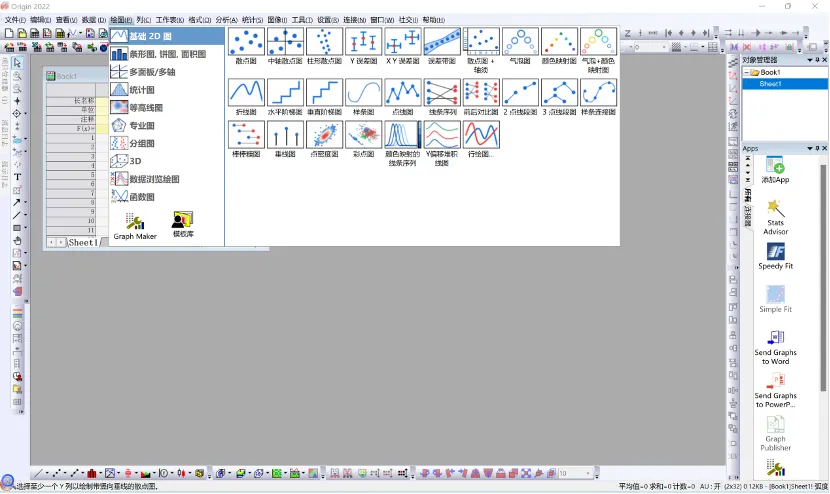830x494 pixels.
Task: Open Send Graphs to Word app
Action: click(775, 347)
